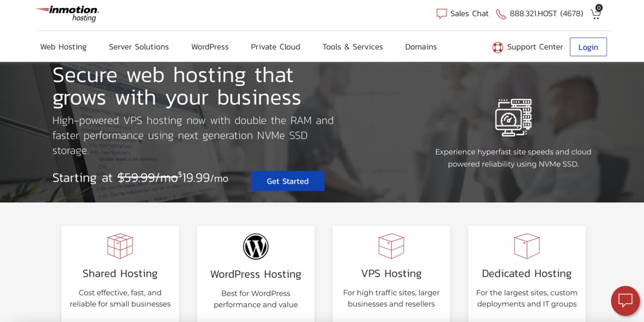Select the Shared Hosting boxes icon
The height and width of the screenshot is (322, 644).
120,246
